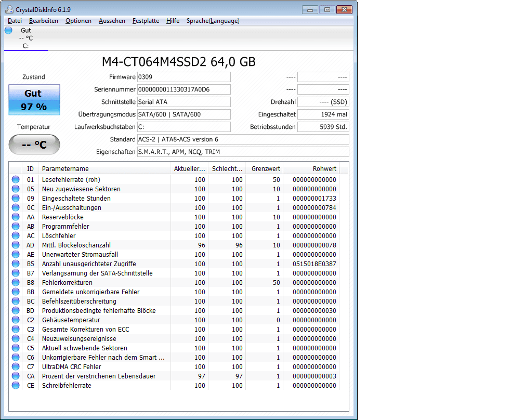Click status orb for Lesefehlerrate (roh)
The image size is (524, 420).
point(16,179)
